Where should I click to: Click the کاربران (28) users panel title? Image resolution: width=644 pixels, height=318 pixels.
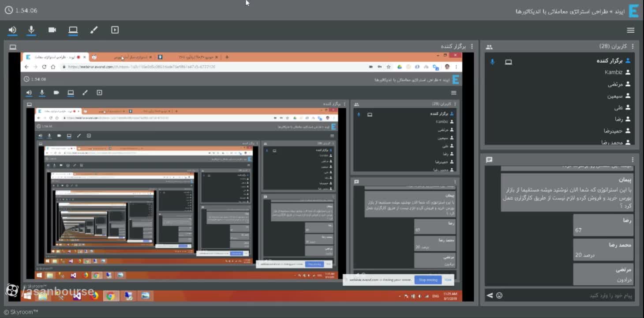(613, 46)
